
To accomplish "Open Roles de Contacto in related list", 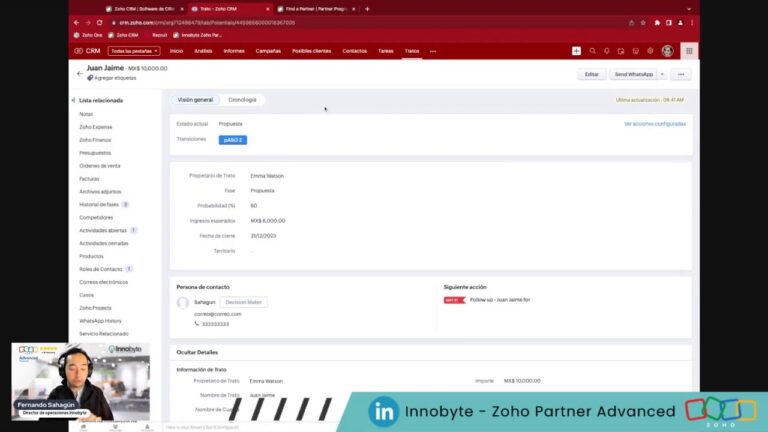I will [100, 269].
